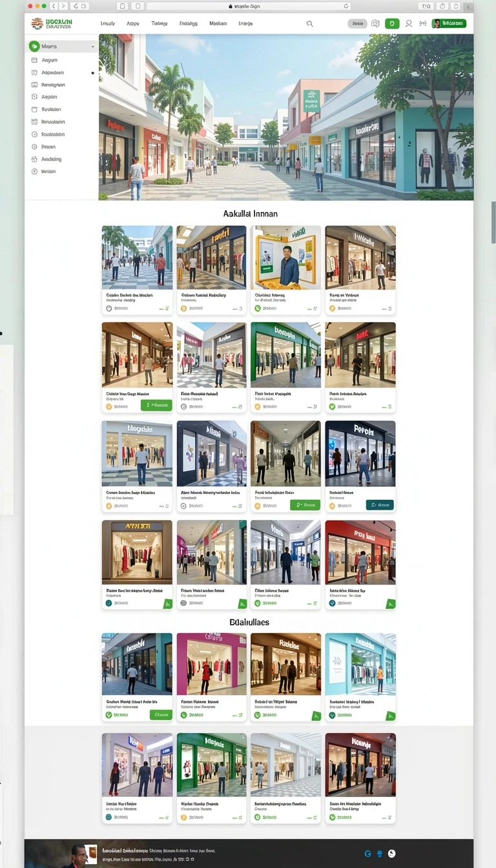Open the chat bubble icon in the header
The height and width of the screenshot is (868, 496).
[375, 23]
